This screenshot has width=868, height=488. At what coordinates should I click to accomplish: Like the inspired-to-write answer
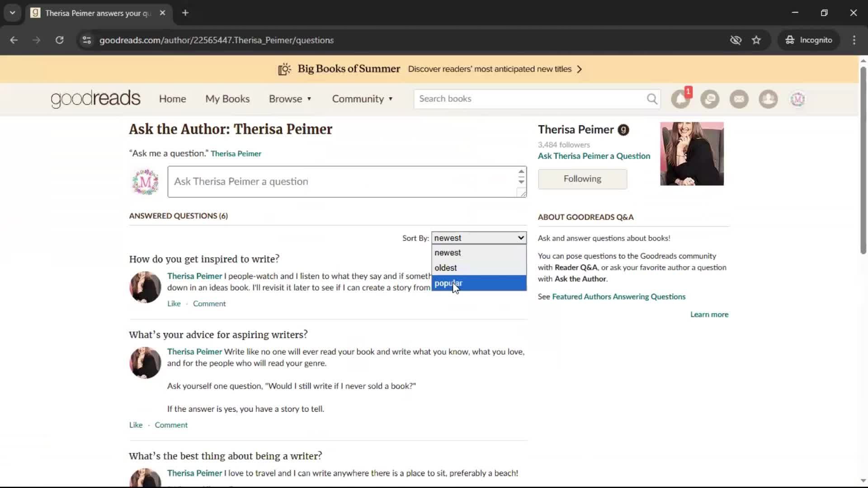[174, 304]
